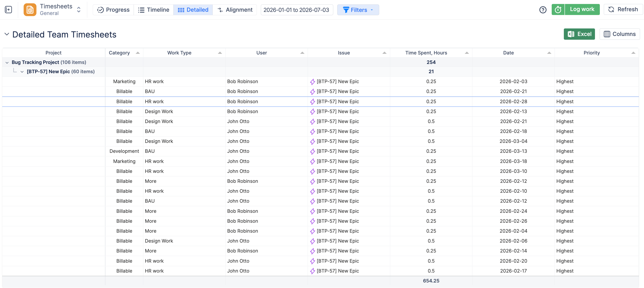Screen dimensions: 644x288
Task: Click the total 654.25 hours footer
Action: pyautogui.click(x=431, y=281)
